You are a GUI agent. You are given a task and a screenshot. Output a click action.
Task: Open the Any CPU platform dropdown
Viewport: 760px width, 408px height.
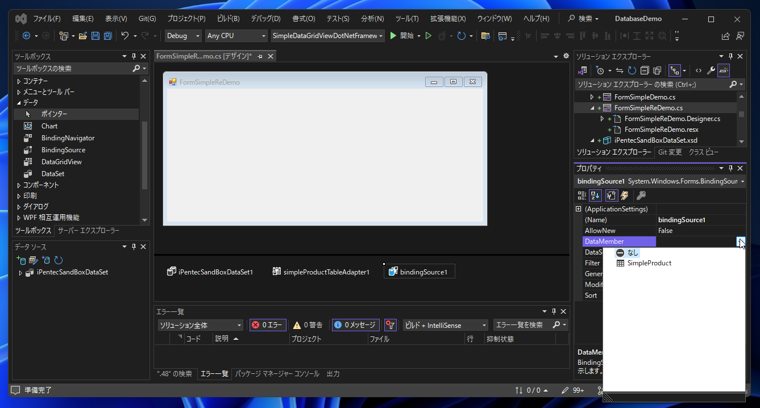pyautogui.click(x=236, y=36)
